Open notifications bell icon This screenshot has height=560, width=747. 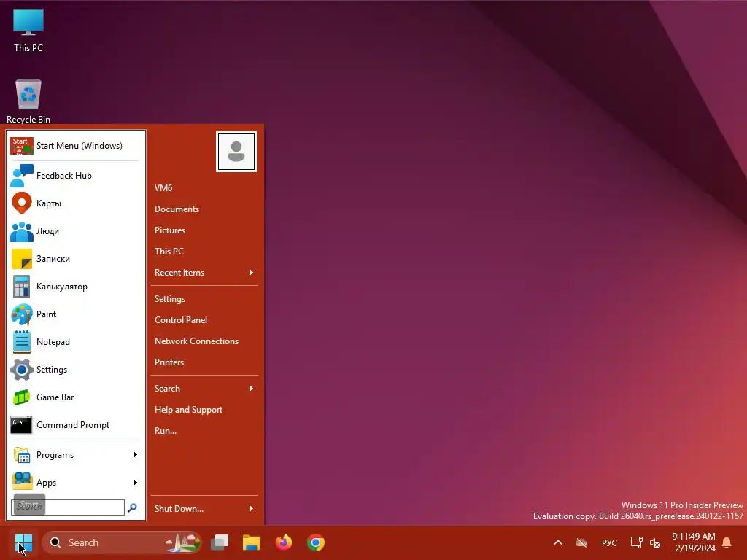[727, 542]
